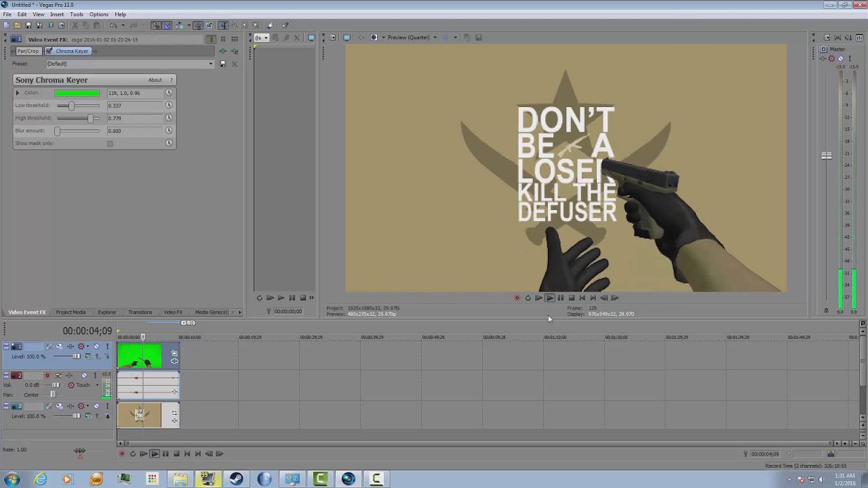
Task: Click the High threshold slider
Action: tap(77, 118)
